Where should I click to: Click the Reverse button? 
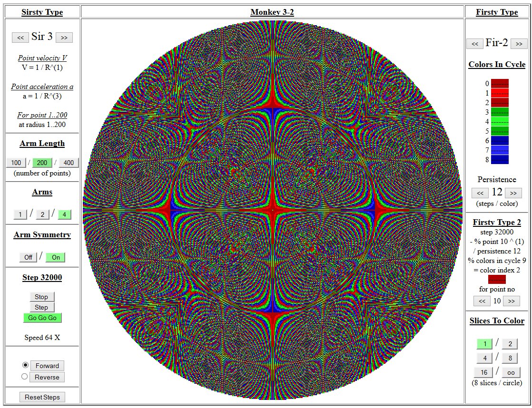click(x=47, y=377)
